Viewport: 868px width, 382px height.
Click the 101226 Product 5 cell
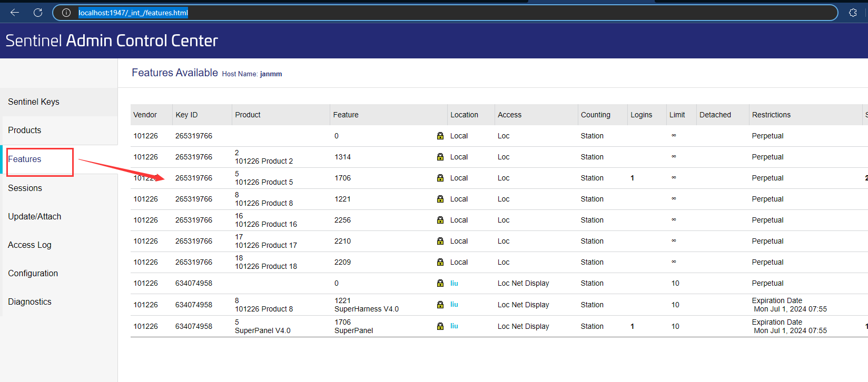(x=264, y=178)
